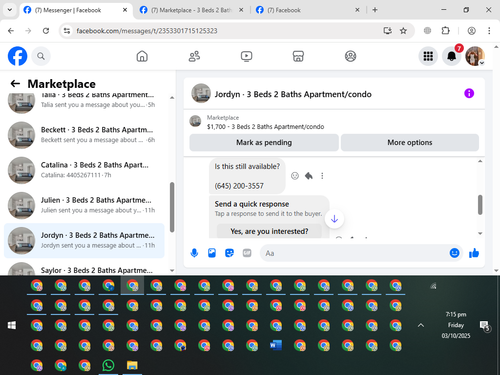The image size is (500, 375).
Task: Click the Mark as pending button
Action: tap(264, 143)
